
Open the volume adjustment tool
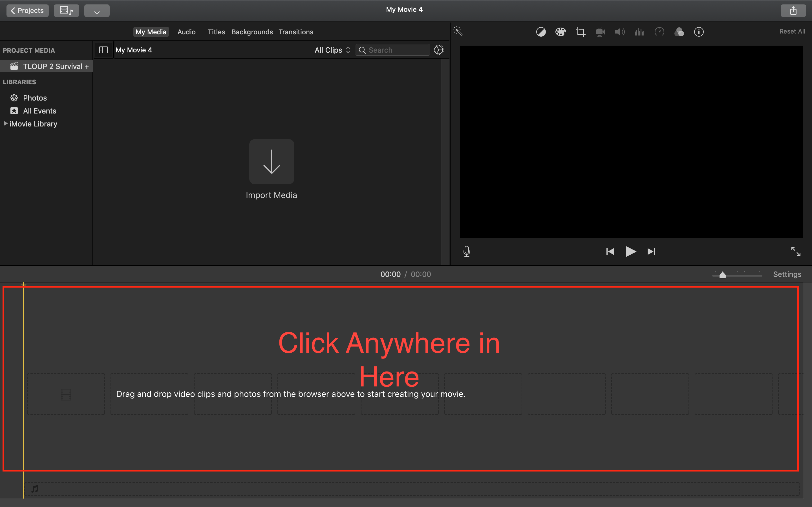pos(619,32)
